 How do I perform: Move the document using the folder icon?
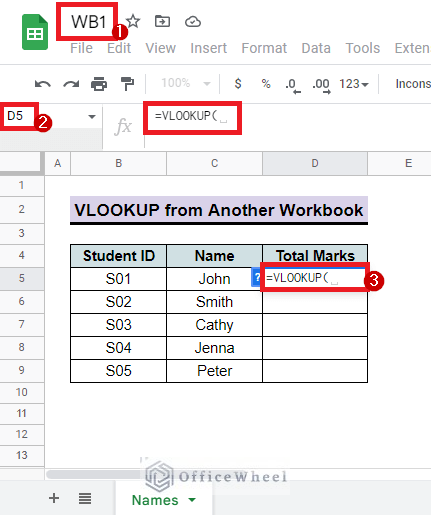[162, 21]
